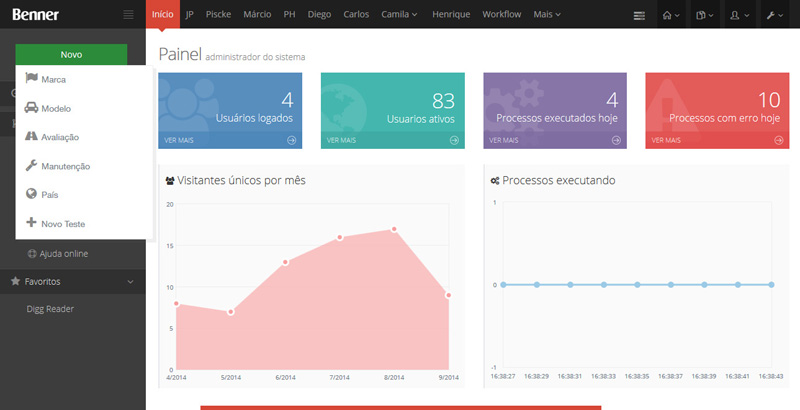Open the home icon dropdown

click(x=672, y=15)
